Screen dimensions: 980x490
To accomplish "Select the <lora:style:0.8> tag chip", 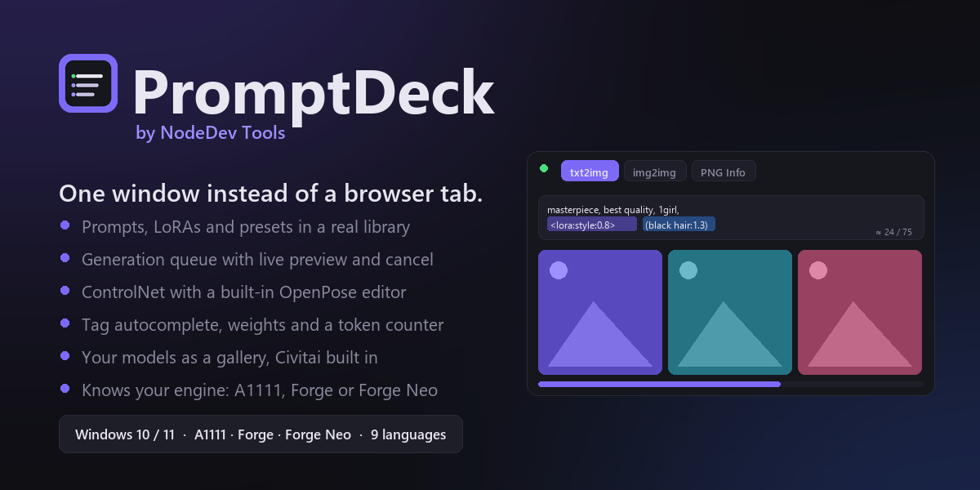I will 591,225.
